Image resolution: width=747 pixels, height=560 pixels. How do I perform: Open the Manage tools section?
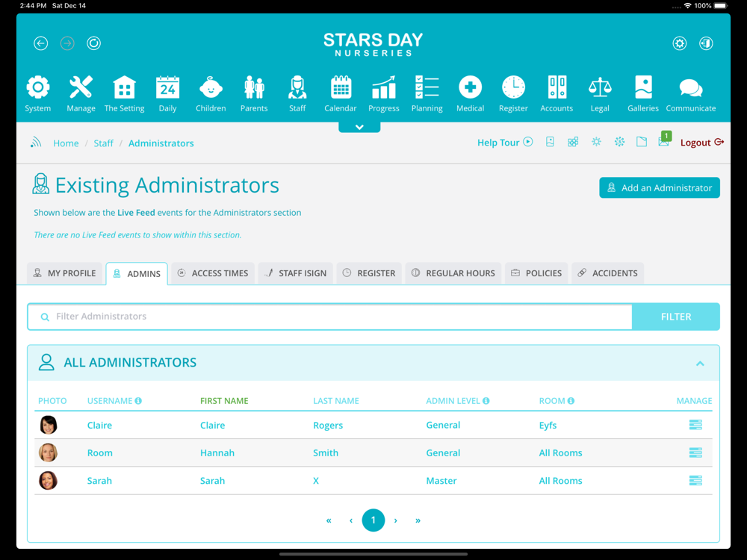[x=81, y=94]
